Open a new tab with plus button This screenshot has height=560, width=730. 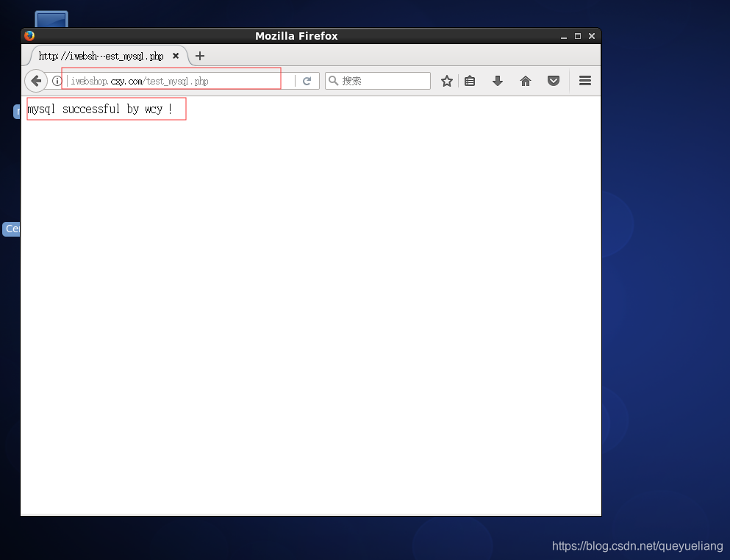pos(200,56)
